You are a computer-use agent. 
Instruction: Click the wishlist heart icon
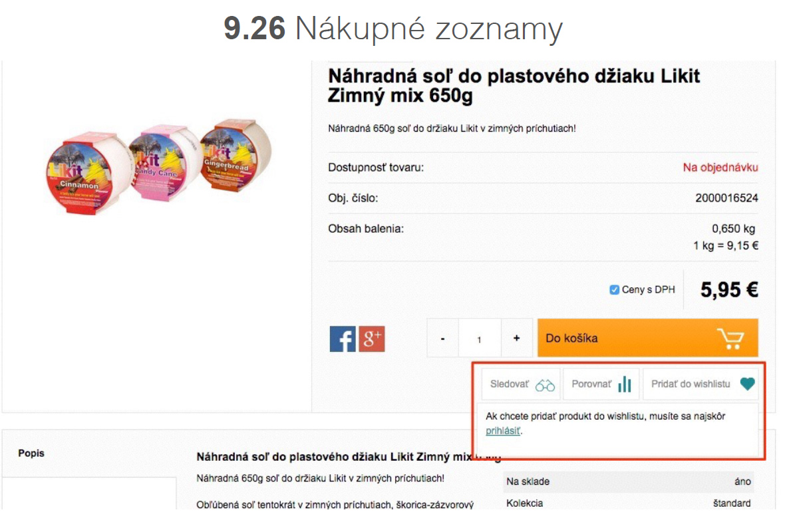click(x=748, y=384)
